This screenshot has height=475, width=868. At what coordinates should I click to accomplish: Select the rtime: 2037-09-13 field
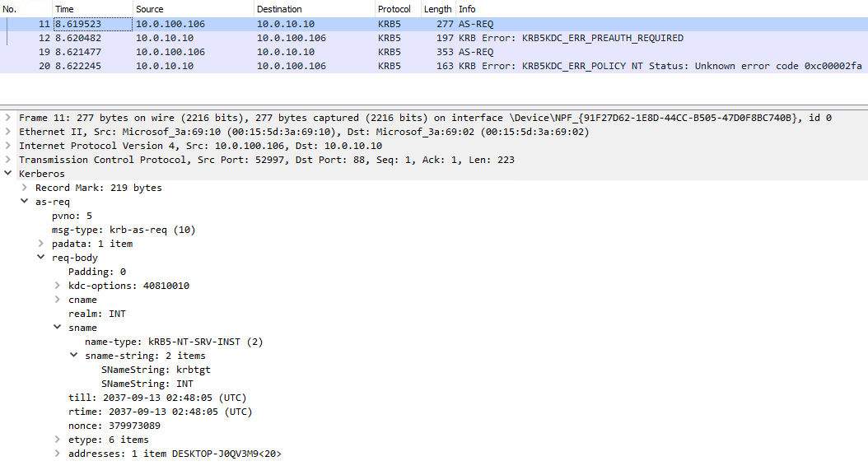[160, 412]
